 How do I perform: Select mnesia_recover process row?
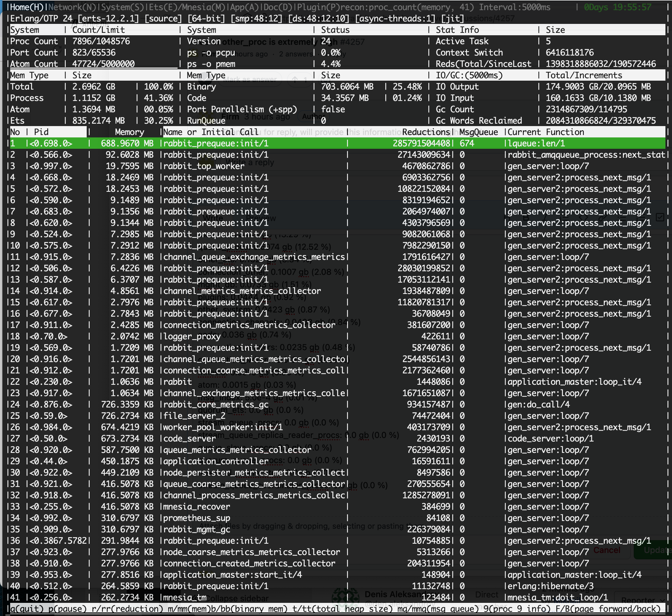(337, 507)
